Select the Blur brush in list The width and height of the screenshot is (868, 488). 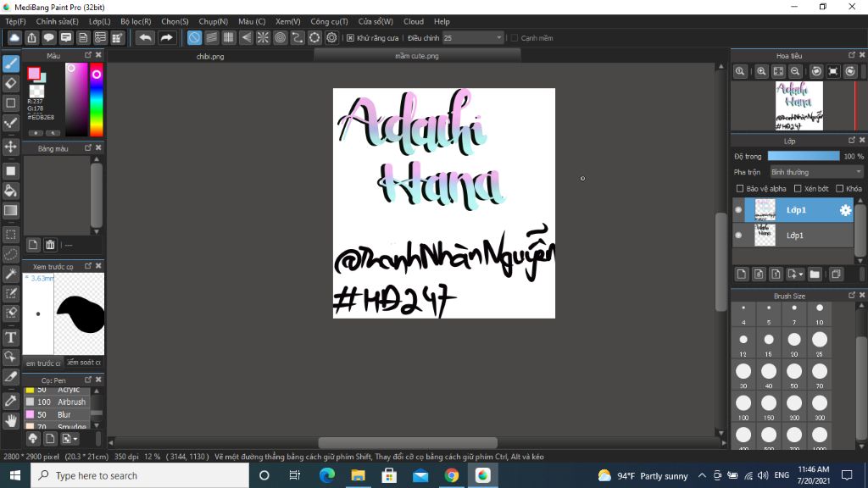click(x=58, y=414)
